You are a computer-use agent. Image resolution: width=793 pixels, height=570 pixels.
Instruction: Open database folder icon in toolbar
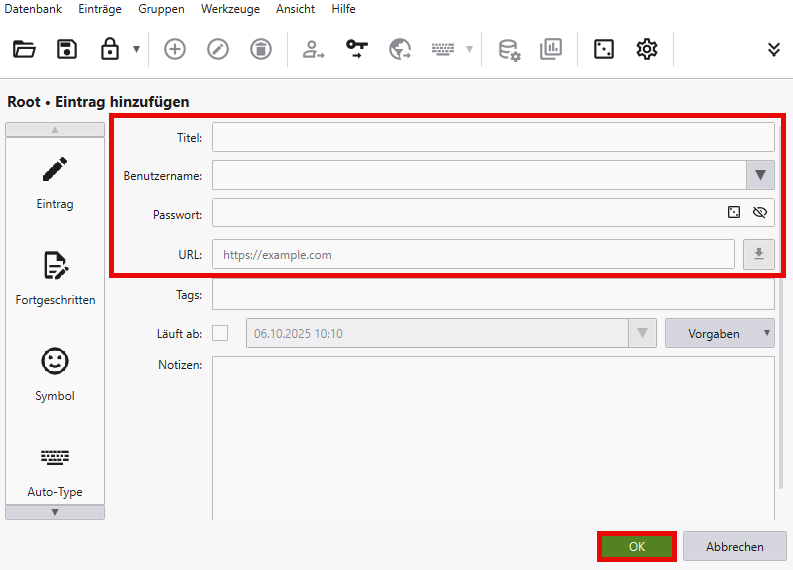click(24, 49)
